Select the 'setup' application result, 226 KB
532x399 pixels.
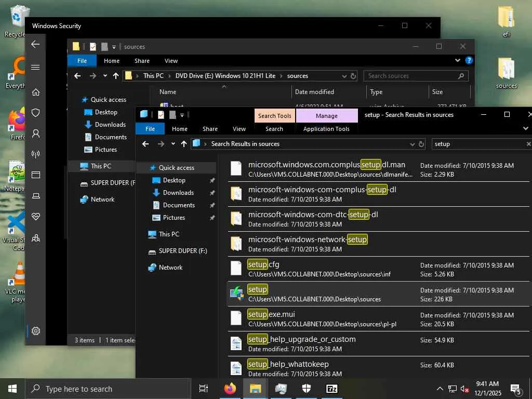378,294
